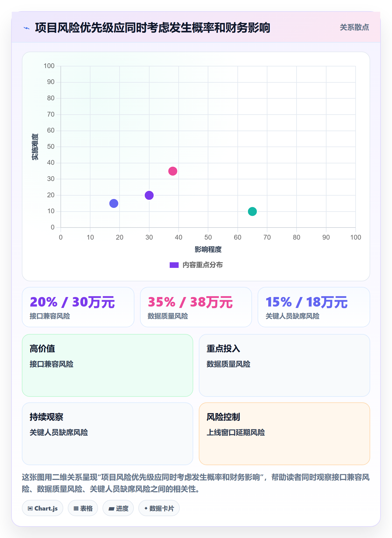Click 上线窗口延期风险 in the 风险控制 card
Screen dimensions: 392x538
pos(236,432)
